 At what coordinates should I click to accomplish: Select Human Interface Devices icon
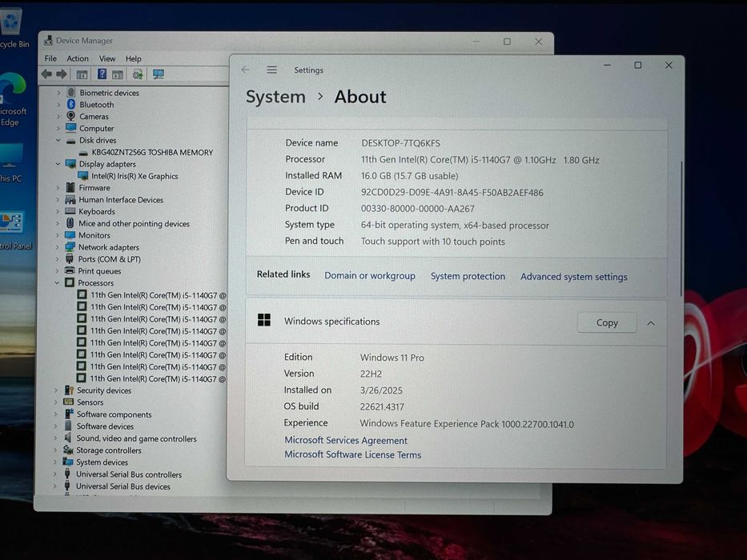(x=70, y=199)
